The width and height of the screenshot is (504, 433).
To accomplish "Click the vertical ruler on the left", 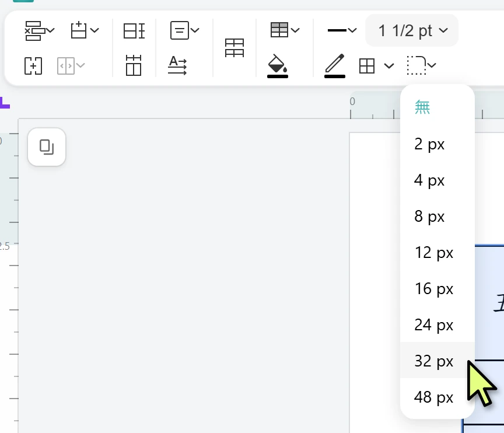I will click(x=9, y=277).
